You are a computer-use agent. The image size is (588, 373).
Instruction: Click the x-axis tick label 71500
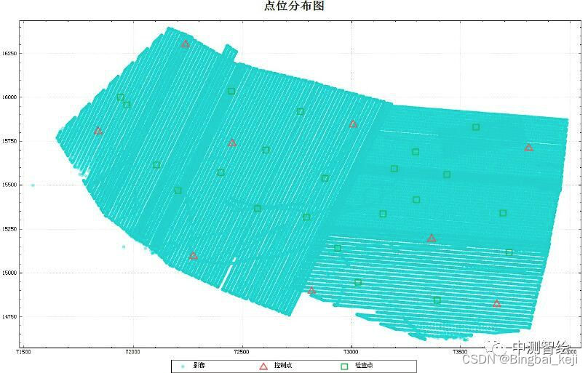tap(23, 352)
